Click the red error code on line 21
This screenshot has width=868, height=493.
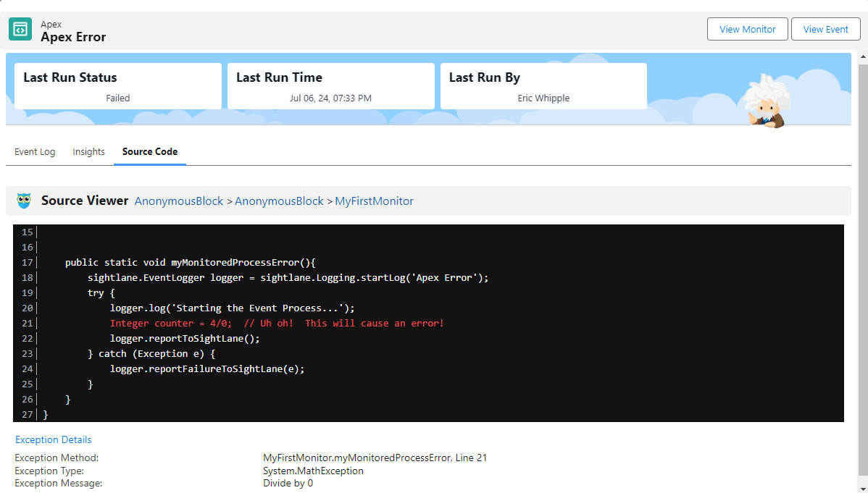277,324
